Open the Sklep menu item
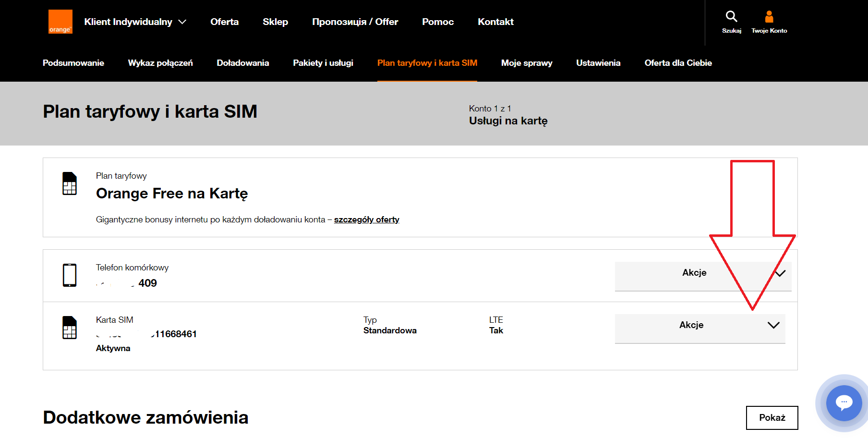This screenshot has width=868, height=439. pyautogui.click(x=275, y=22)
